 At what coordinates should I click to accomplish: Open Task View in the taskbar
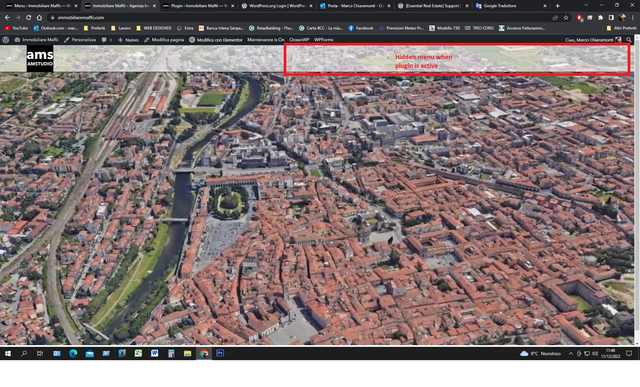pyautogui.click(x=40, y=354)
